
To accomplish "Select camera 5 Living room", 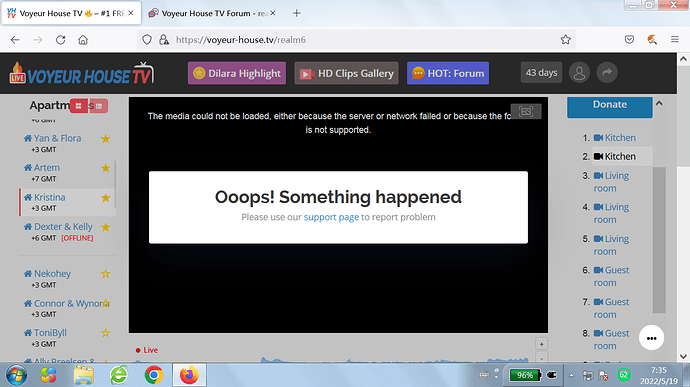I will coord(611,245).
